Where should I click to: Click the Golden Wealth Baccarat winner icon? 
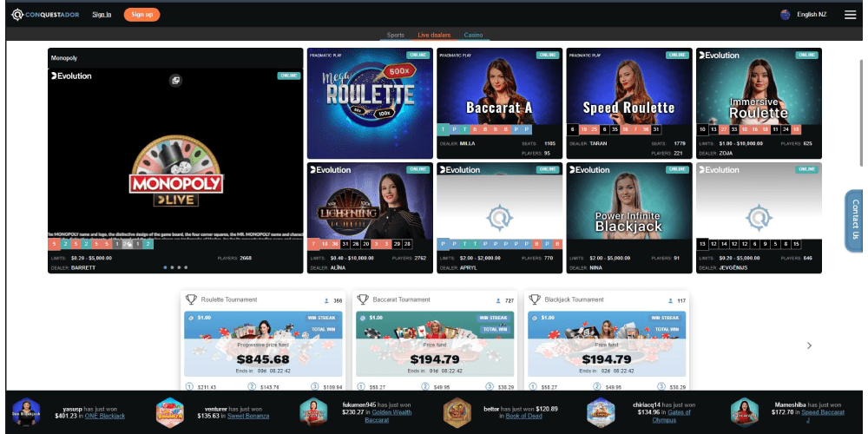(x=313, y=411)
